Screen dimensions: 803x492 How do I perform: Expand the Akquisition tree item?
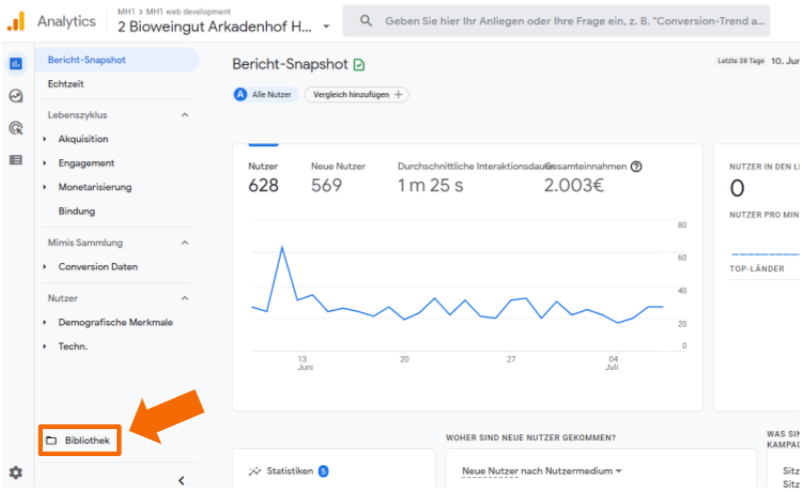pyautogui.click(x=45, y=139)
